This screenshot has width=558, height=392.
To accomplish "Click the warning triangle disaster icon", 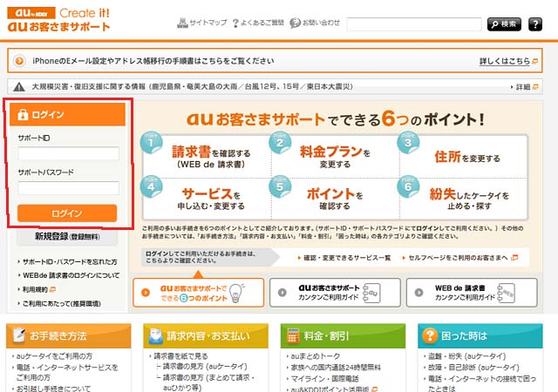I will (19, 86).
